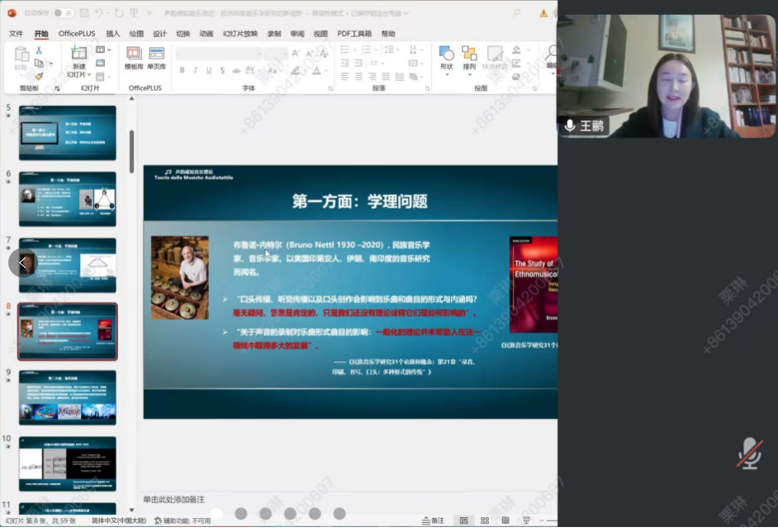Switch to the 幻灯片放映 tab
The image size is (778, 532).
coord(239,34)
